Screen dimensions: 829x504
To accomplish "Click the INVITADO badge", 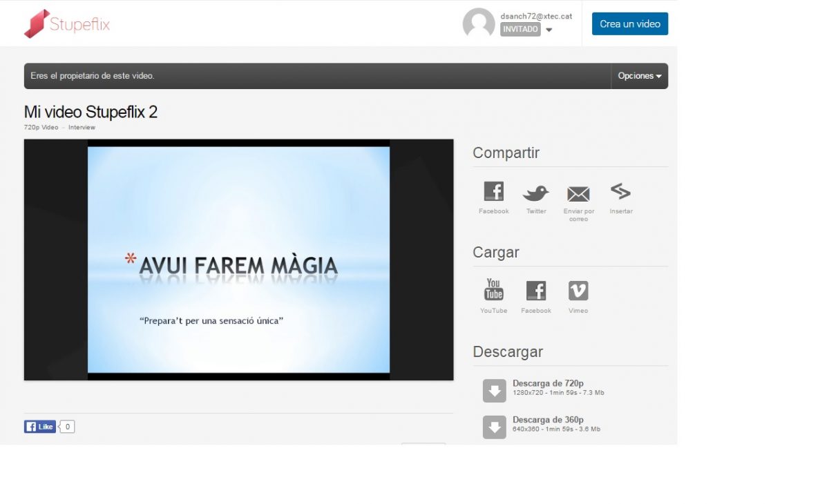I will click(520, 30).
